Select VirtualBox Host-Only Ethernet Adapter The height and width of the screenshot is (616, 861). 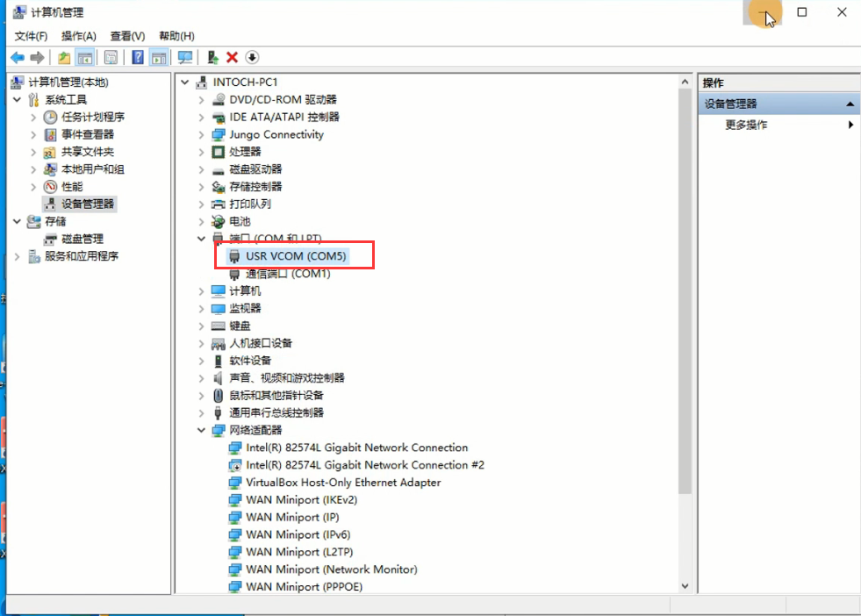coord(343,483)
